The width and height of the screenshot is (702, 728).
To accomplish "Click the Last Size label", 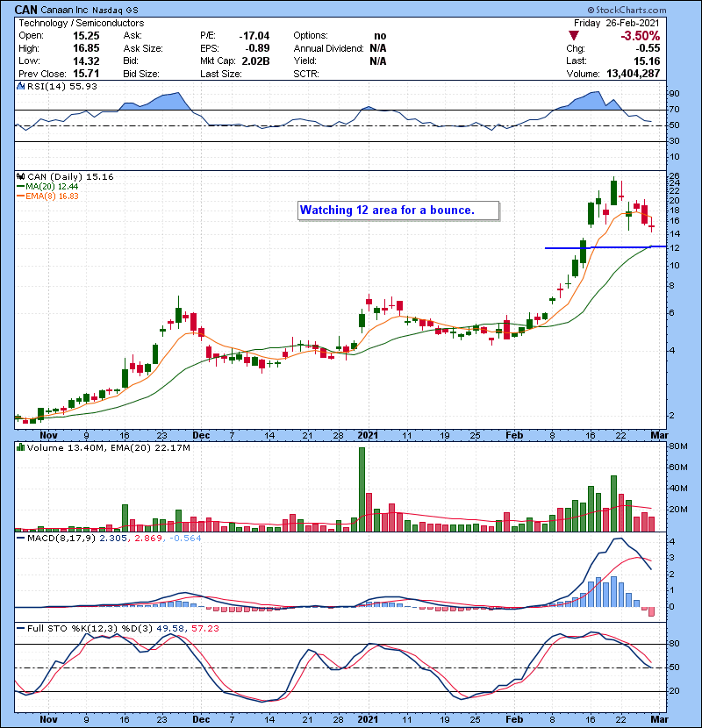I will [220, 74].
